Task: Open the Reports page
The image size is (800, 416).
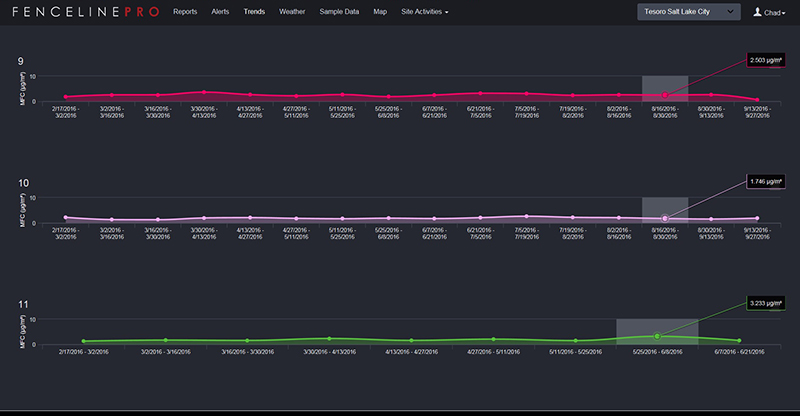Action: (x=185, y=12)
